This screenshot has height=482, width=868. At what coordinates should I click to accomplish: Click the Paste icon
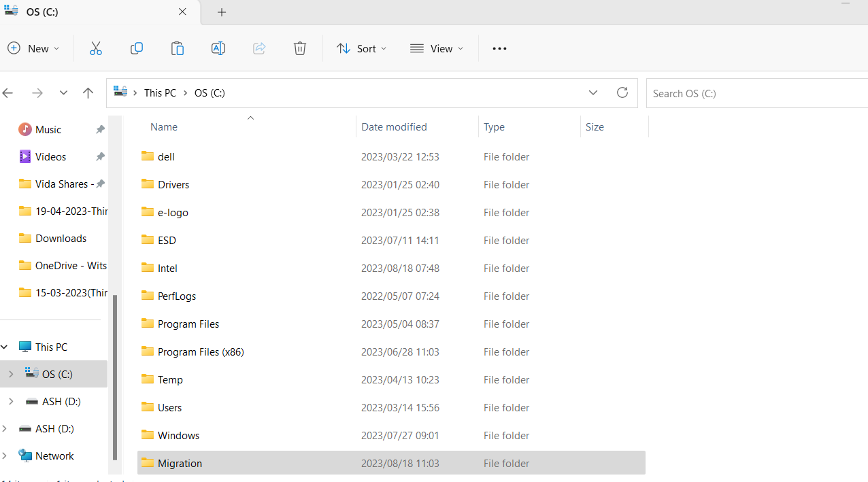[177, 48]
